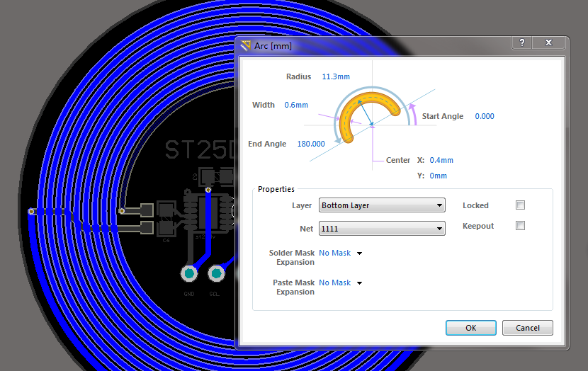Change the Start Angle 0.000 value

point(485,116)
